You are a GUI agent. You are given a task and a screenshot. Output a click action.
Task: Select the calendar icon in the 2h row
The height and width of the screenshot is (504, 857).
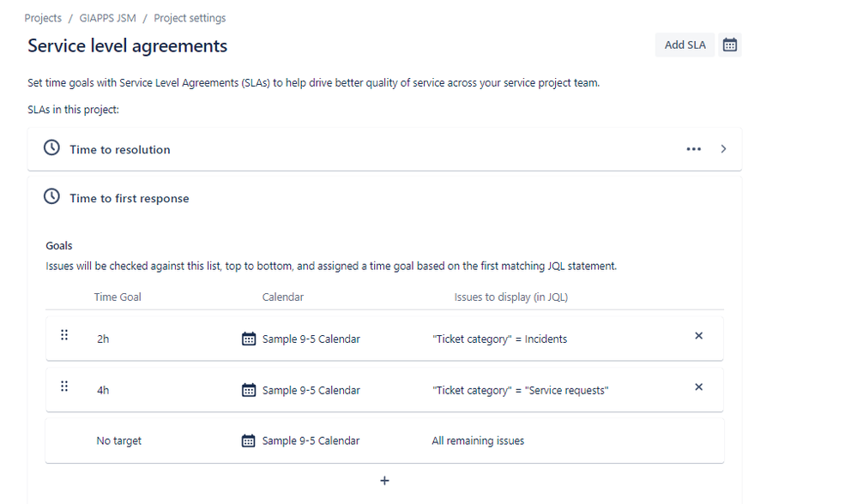pyautogui.click(x=249, y=339)
